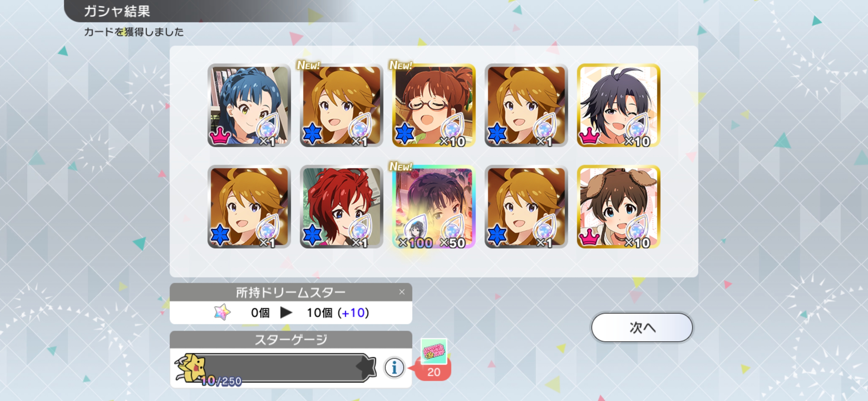Close the 所持ドリームスター panel
The width and height of the screenshot is (868, 401).
(402, 292)
